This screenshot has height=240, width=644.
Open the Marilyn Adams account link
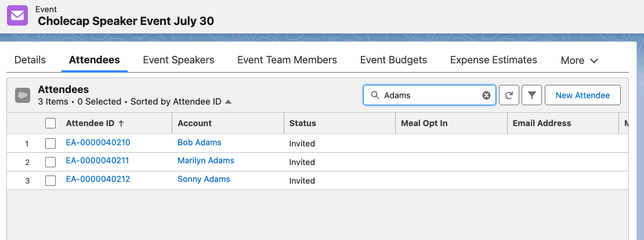pos(206,160)
